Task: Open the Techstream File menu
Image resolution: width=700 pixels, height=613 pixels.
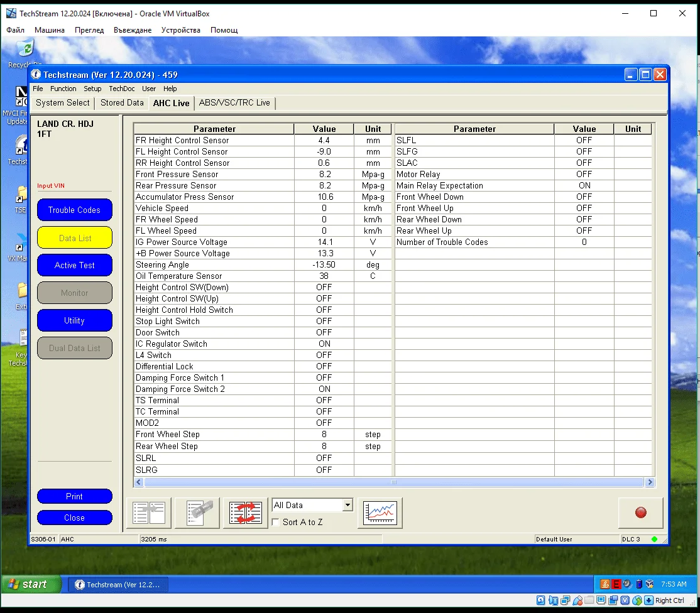Action: coord(38,89)
